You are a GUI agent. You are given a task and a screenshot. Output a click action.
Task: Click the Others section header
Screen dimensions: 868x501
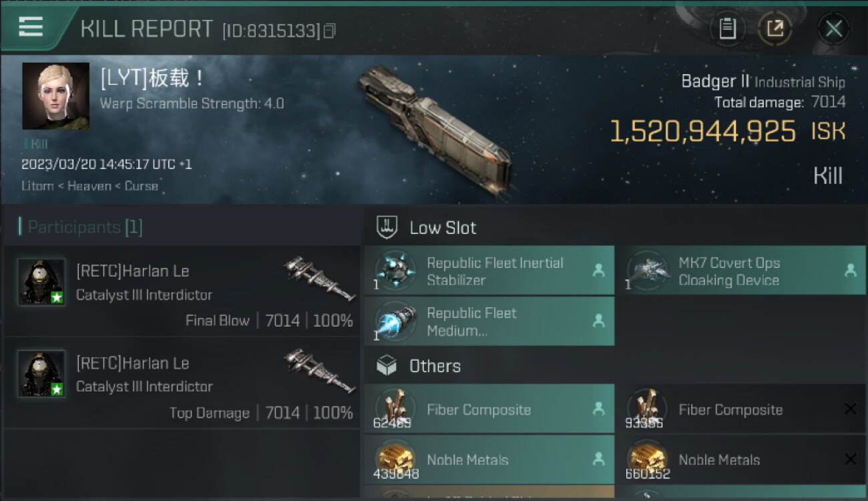[435, 366]
